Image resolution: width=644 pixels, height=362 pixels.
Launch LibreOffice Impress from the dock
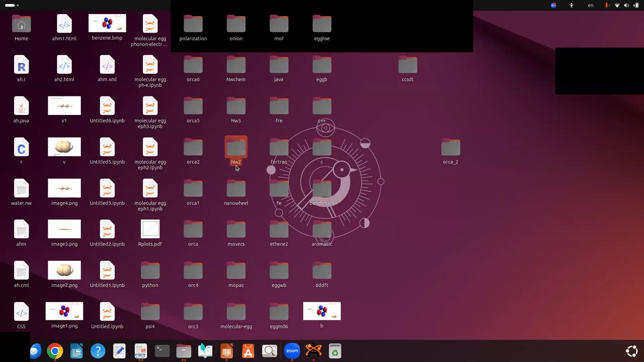(226, 351)
